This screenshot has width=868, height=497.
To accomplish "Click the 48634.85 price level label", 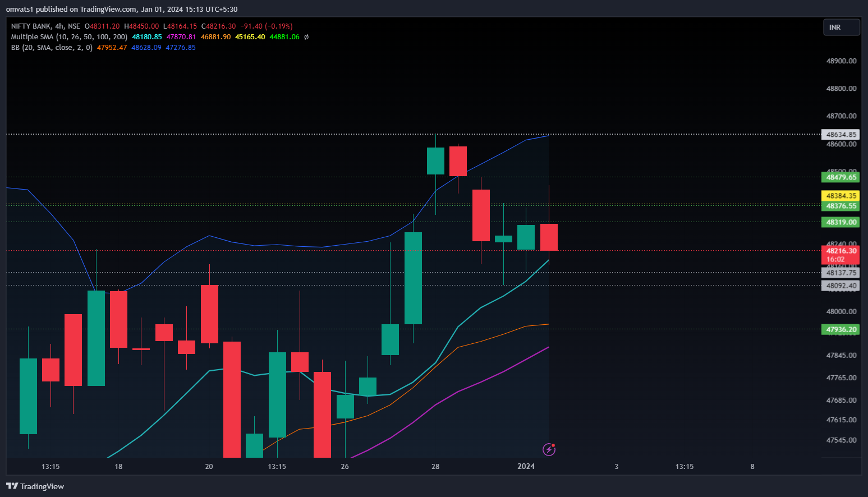I will point(841,135).
